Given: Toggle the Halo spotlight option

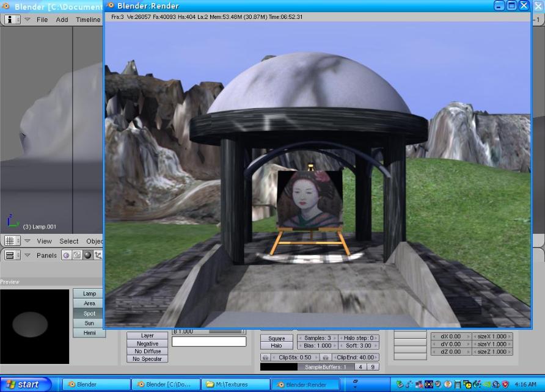Looking at the screenshot, I should pyautogui.click(x=277, y=346).
